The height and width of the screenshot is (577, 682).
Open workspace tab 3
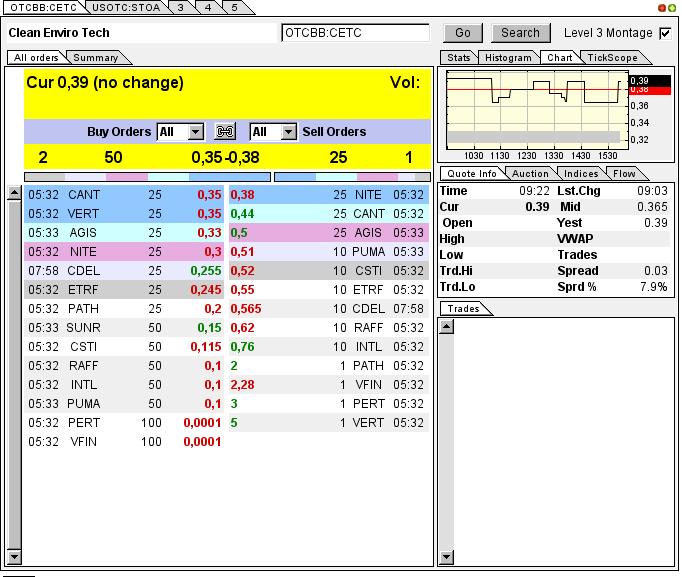(x=181, y=7)
